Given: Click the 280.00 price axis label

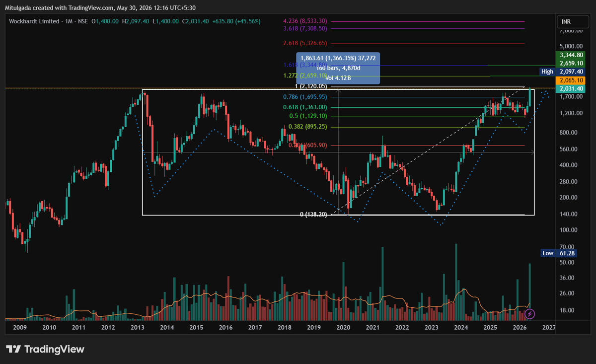Looking at the screenshot, I should [570, 182].
